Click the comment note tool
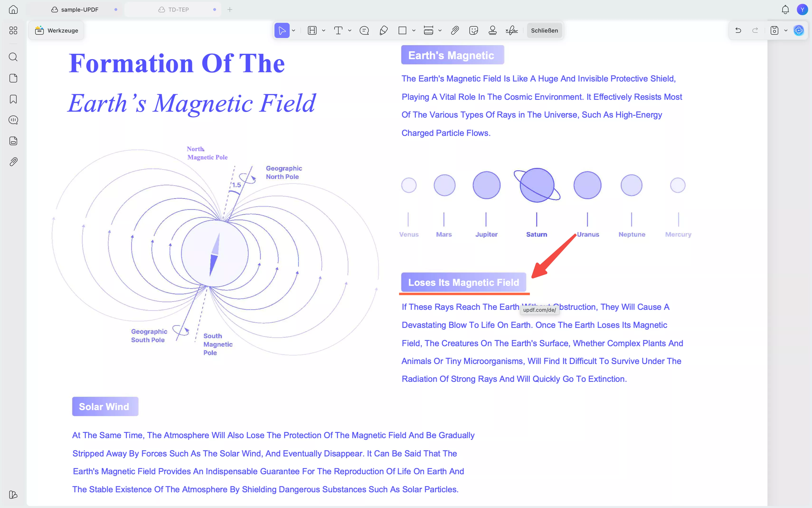This screenshot has height=508, width=812. (x=364, y=31)
